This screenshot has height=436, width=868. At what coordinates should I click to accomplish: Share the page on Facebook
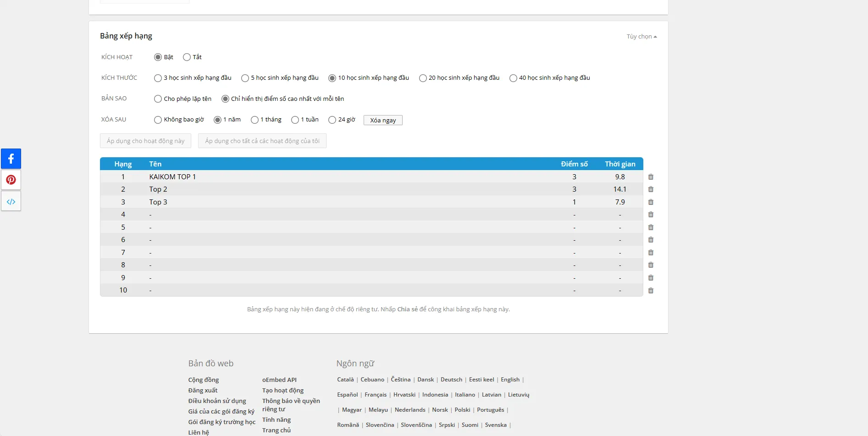point(11,159)
